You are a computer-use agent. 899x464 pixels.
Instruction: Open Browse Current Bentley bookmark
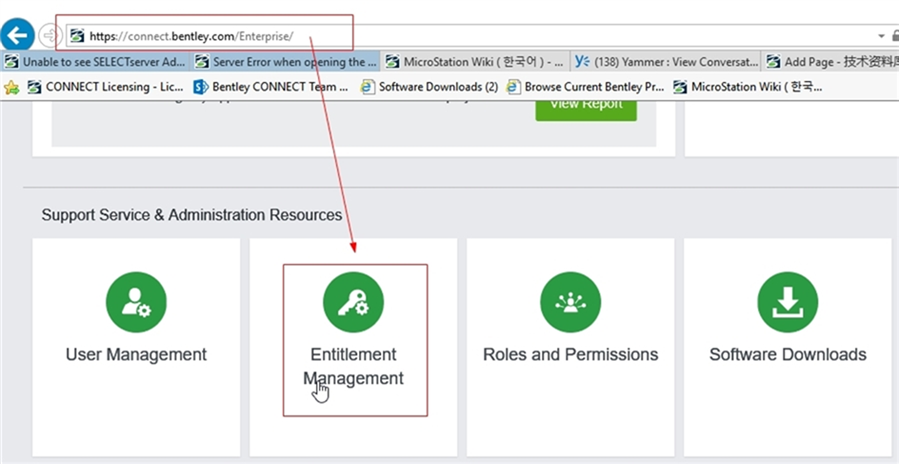point(586,87)
